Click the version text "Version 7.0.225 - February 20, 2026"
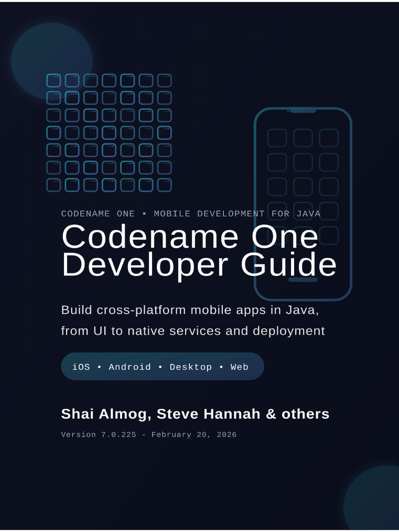Screen dimensions: 399x532 (149, 435)
